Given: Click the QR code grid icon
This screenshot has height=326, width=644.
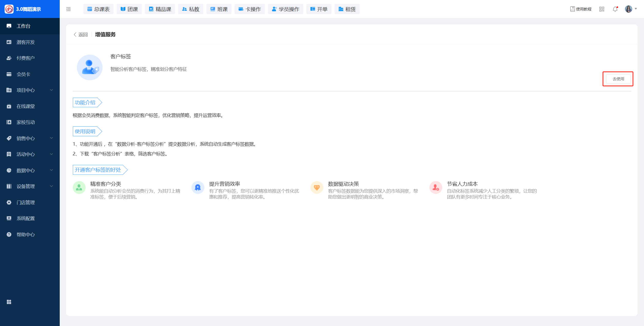Looking at the screenshot, I should pyautogui.click(x=602, y=9).
